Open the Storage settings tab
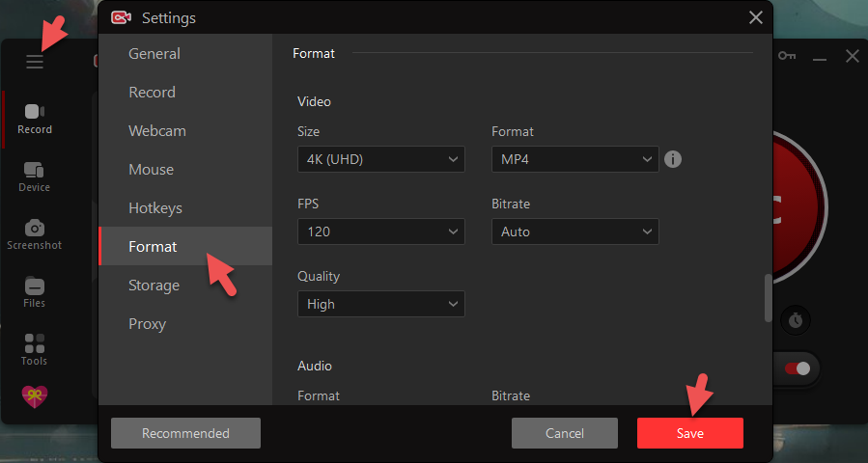The width and height of the screenshot is (868, 463). tap(154, 286)
